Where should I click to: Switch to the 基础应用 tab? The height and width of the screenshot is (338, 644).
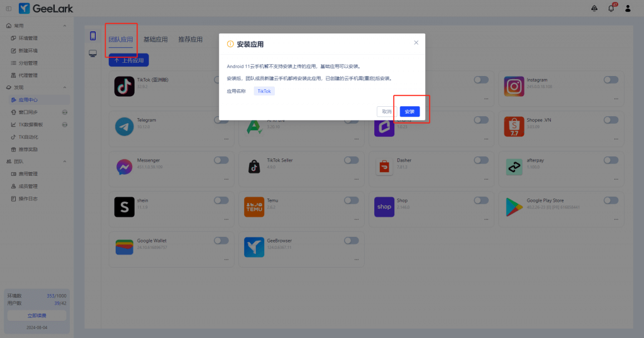point(155,40)
